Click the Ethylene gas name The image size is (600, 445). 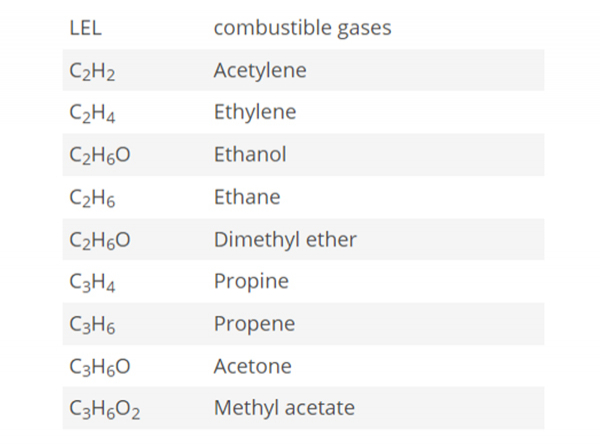[255, 112]
